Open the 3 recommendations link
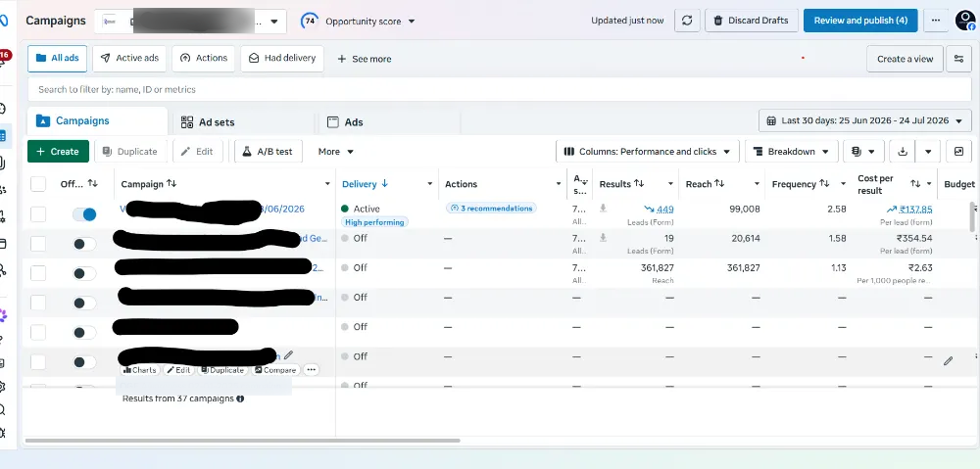The width and height of the screenshot is (980, 469). [x=491, y=209]
